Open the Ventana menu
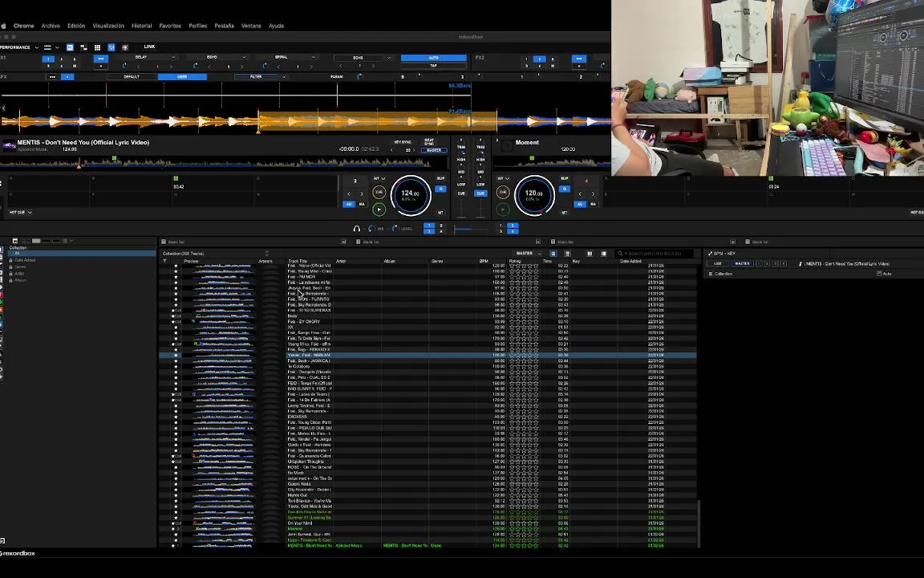This screenshot has height=578, width=924. pos(251,26)
